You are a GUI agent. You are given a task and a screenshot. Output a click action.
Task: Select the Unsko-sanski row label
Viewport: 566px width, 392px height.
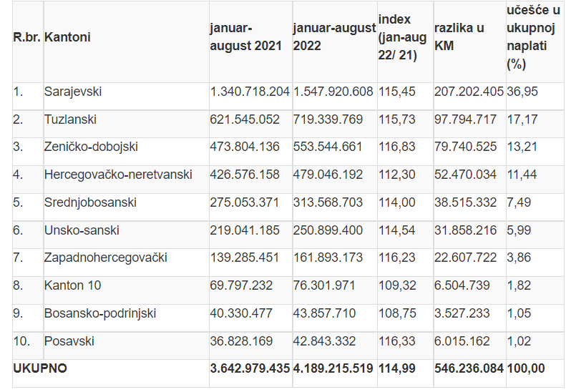point(82,230)
